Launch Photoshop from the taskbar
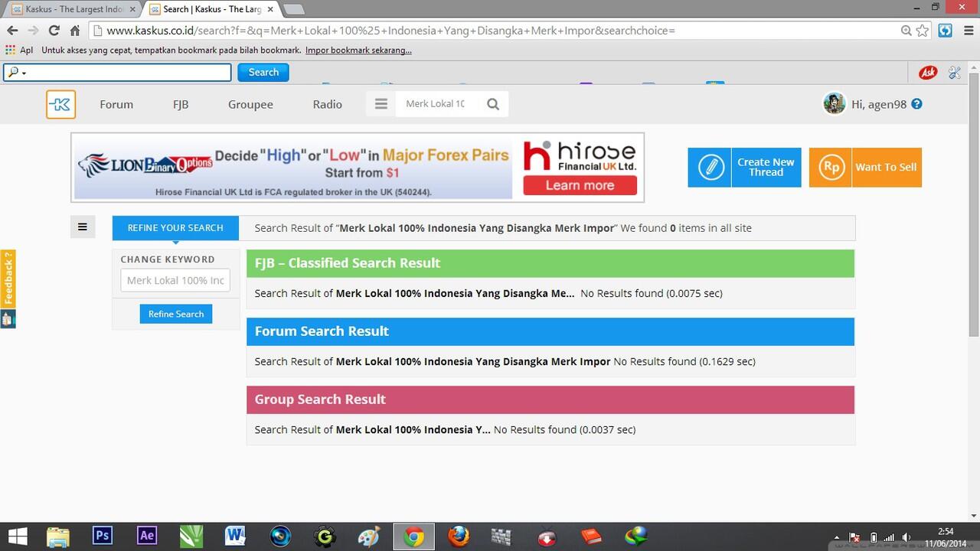This screenshot has height=551, width=980. click(x=103, y=536)
